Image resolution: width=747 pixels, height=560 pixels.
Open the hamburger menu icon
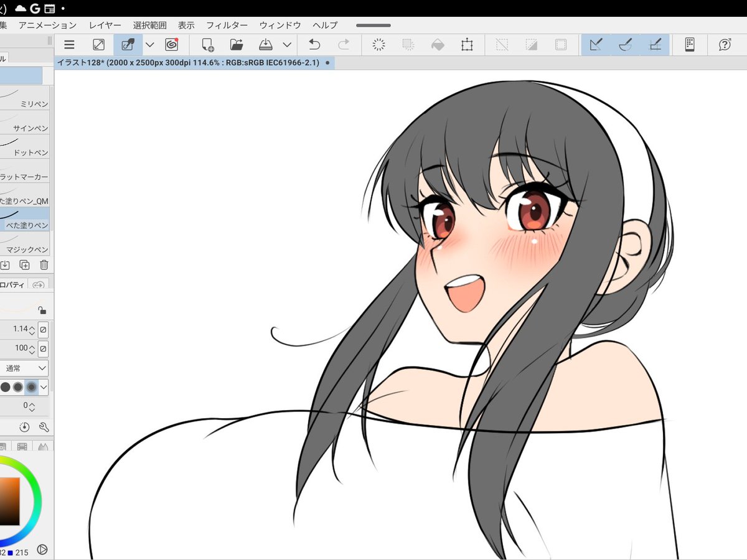(70, 45)
